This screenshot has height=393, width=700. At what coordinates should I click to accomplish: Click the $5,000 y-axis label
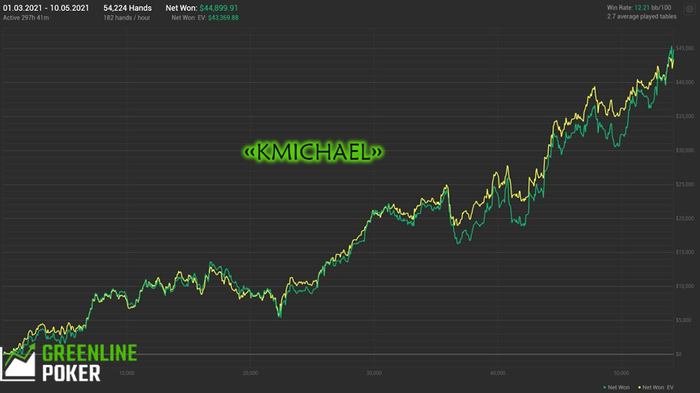click(x=683, y=320)
